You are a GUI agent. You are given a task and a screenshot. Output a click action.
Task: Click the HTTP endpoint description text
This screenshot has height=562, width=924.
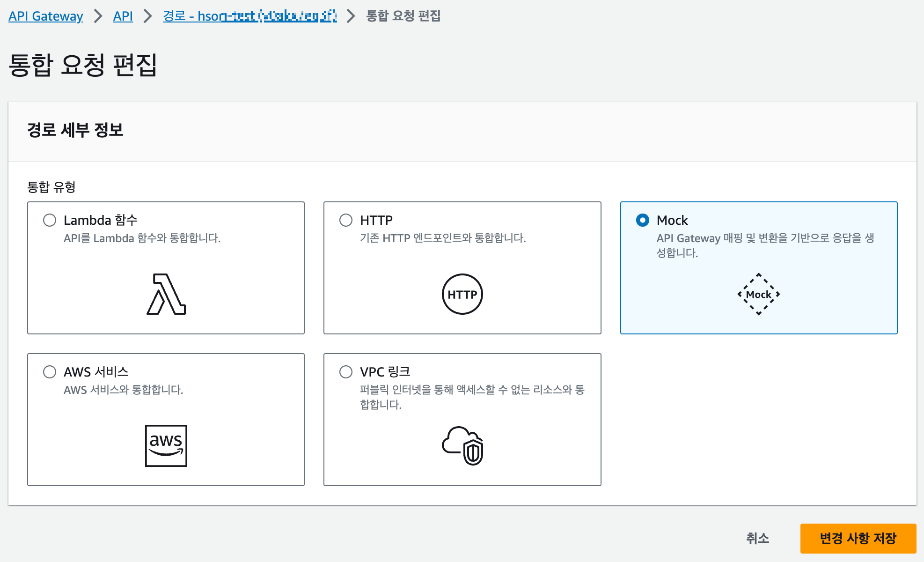pyautogui.click(x=443, y=238)
